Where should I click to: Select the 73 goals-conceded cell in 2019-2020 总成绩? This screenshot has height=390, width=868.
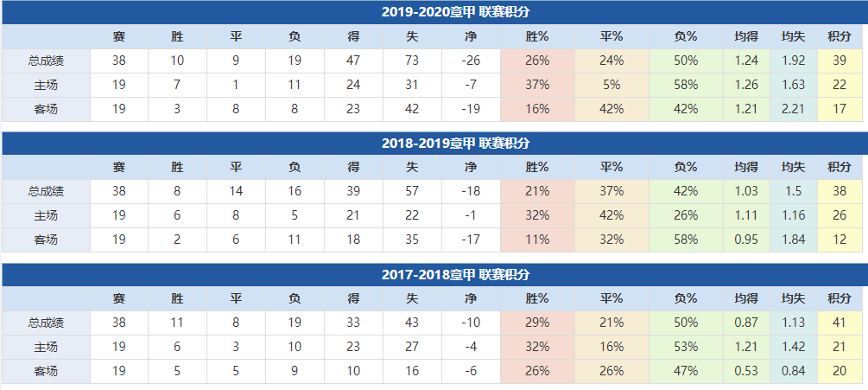pos(412,61)
